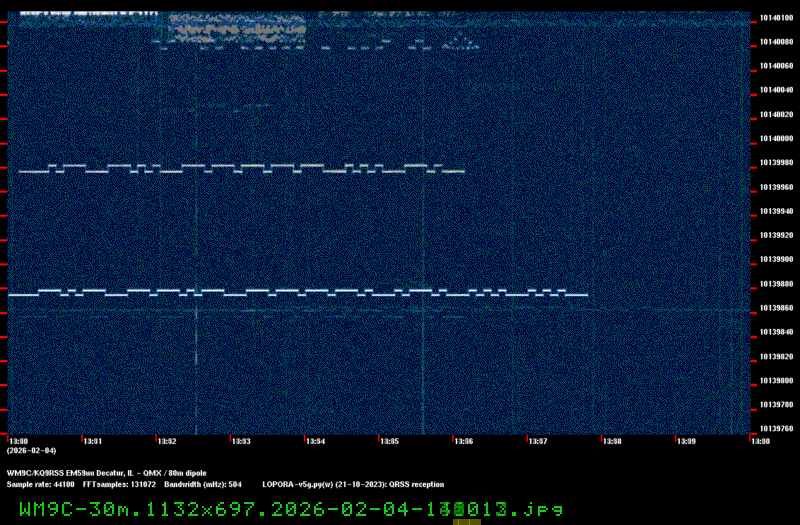The image size is (800, 525).
Task: Click the 10139760 frequency label
Action: [x=776, y=429]
